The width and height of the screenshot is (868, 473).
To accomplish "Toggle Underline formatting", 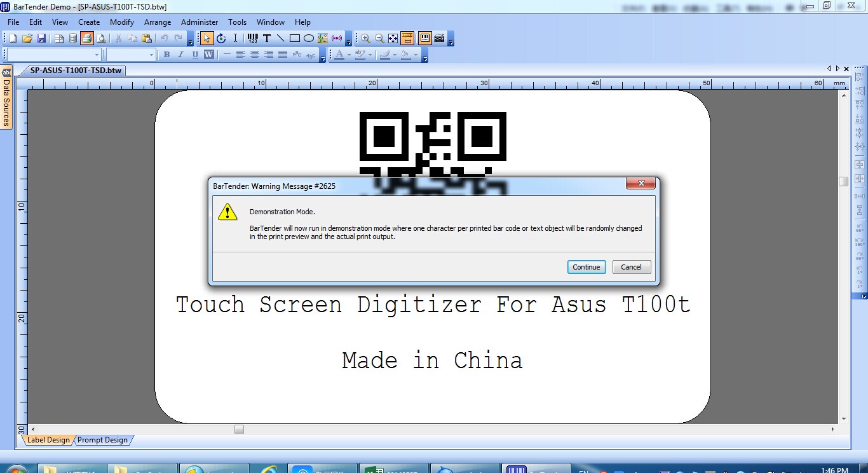I will (194, 55).
